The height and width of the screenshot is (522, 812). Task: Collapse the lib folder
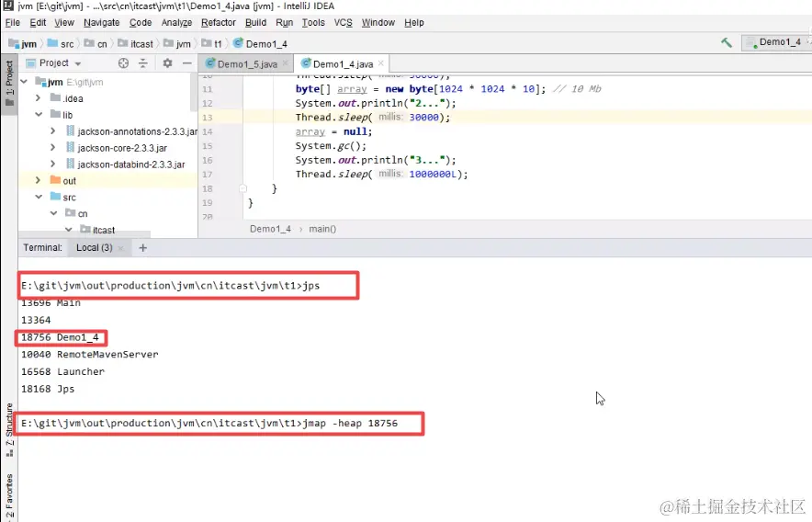tap(39, 115)
